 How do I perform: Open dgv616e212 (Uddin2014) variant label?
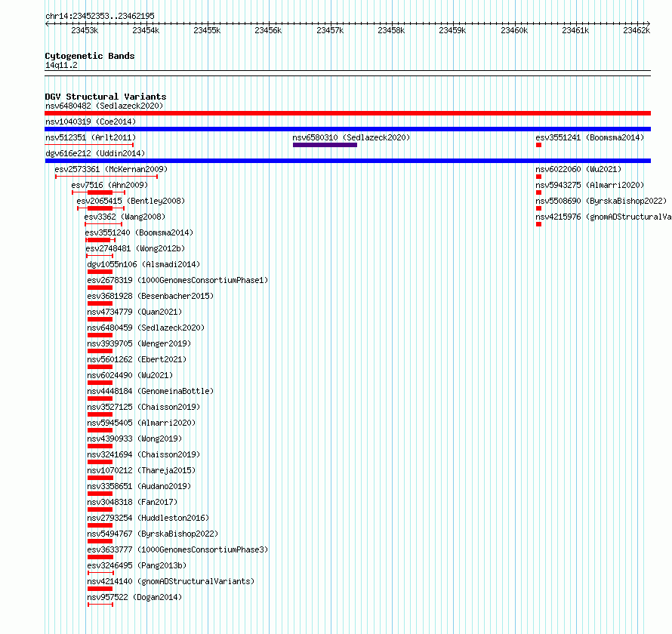95,153
